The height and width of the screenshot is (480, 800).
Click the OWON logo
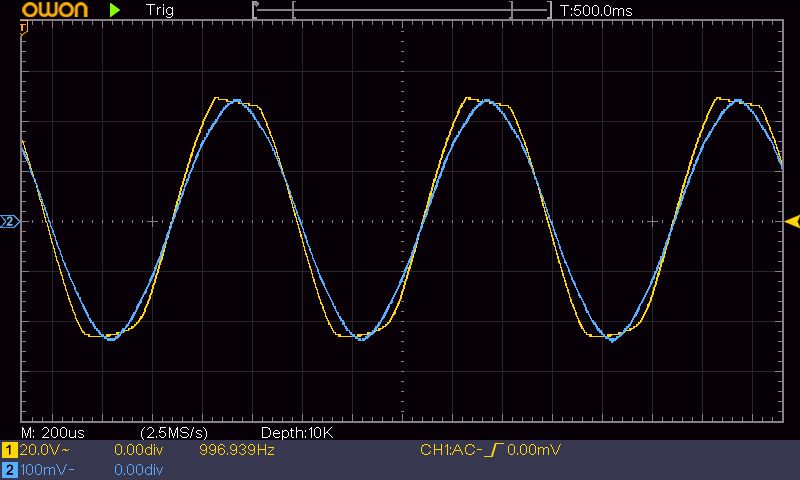point(55,10)
